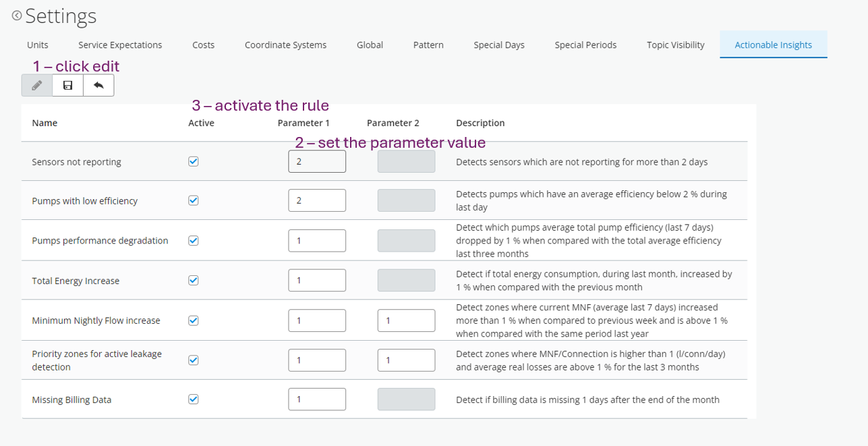Viewport: 868px width, 446px height.
Task: Switch to the Units tab
Action: point(38,45)
